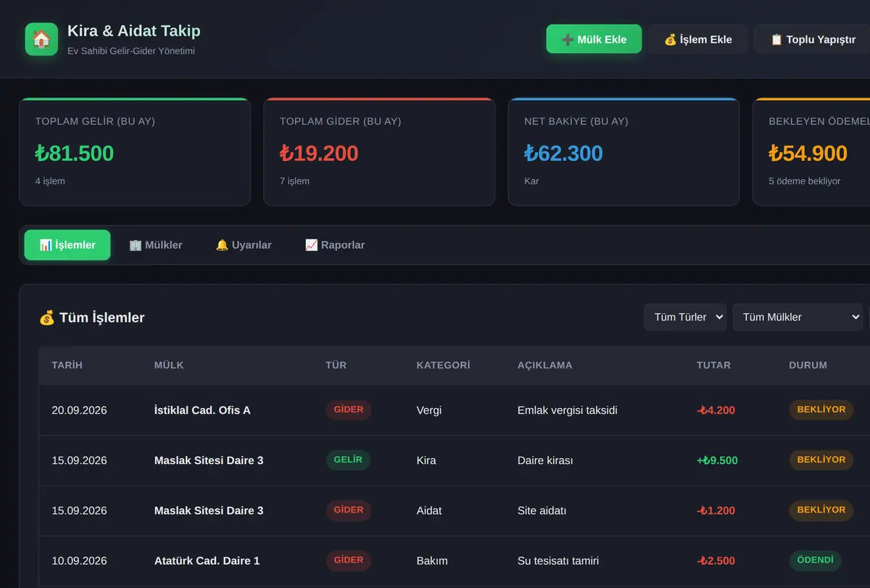Click the TUTAR column header
Screen dimensions: 870x588
pyautogui.click(x=713, y=365)
